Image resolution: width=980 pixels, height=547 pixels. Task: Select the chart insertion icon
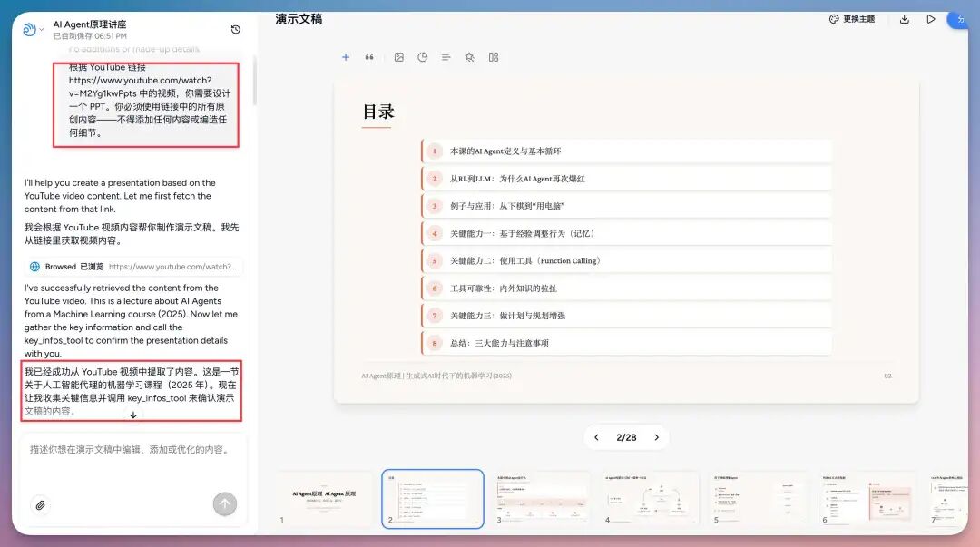pos(422,56)
